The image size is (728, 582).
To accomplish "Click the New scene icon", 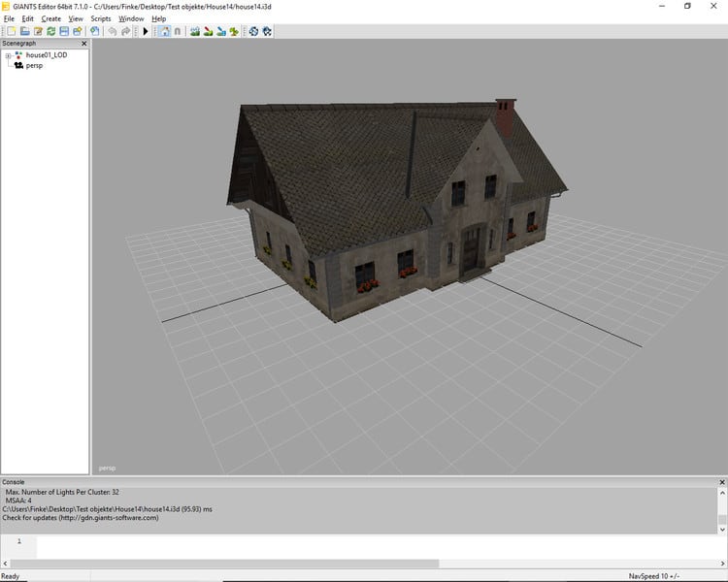I will coord(10,32).
